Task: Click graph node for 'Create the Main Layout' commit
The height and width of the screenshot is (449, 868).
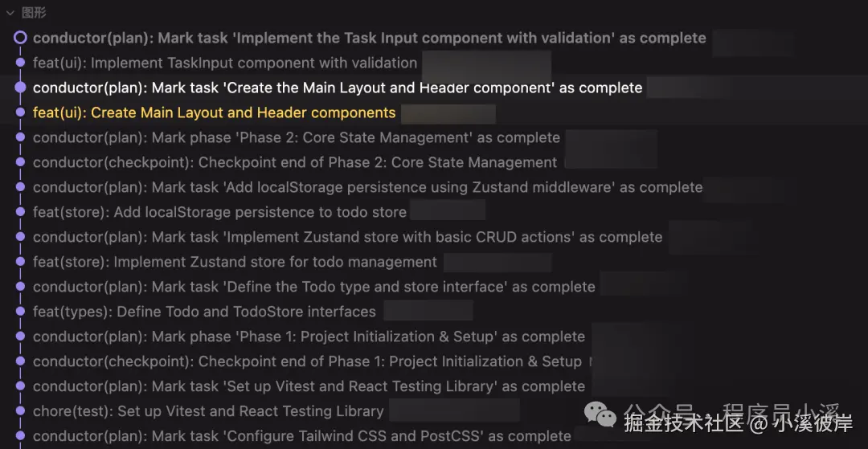Action: (x=20, y=88)
